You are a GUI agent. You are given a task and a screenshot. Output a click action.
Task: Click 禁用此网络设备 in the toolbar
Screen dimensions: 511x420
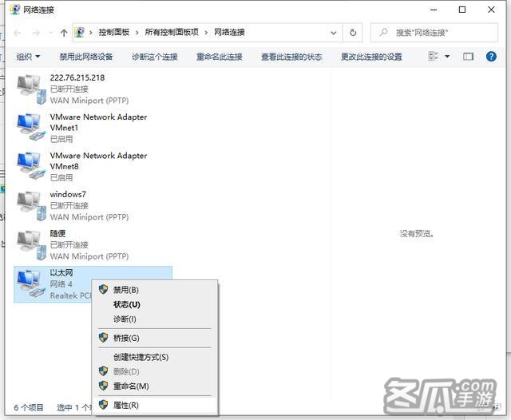coord(86,57)
